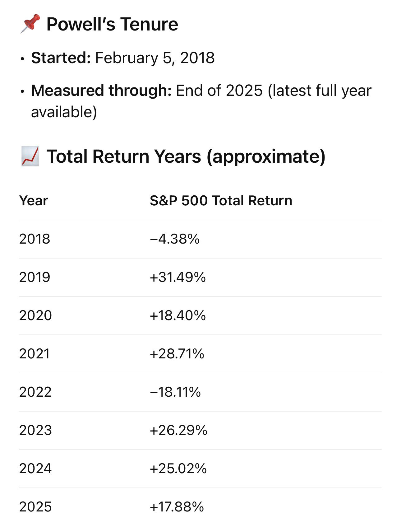Viewport: 401px width, 532px height.
Task: Select the Powell's Tenure heading
Action: [112, 24]
